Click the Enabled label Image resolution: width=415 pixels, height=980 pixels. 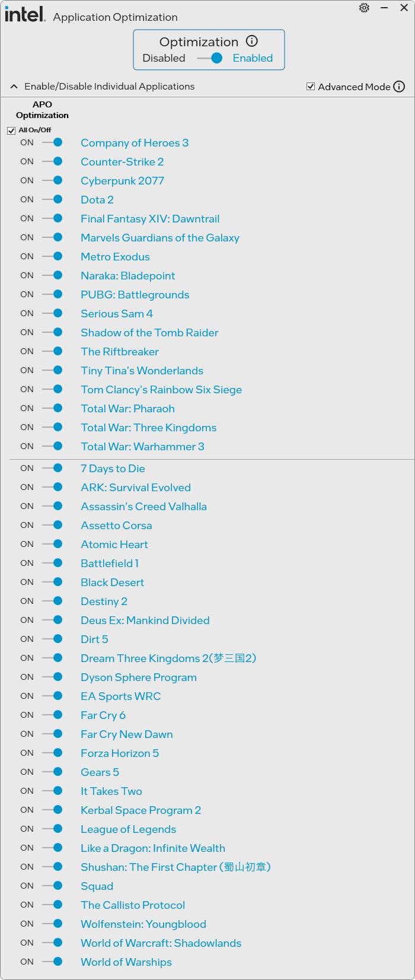[x=253, y=58]
